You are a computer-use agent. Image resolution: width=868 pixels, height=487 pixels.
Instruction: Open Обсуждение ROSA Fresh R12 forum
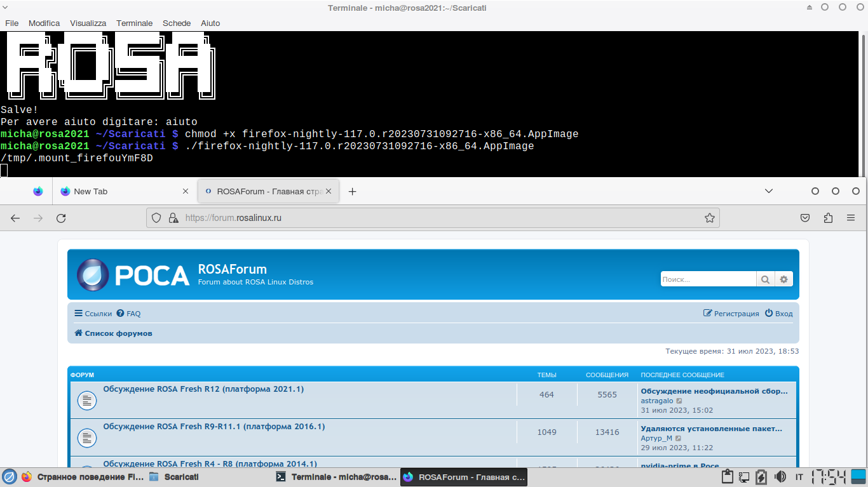click(203, 389)
